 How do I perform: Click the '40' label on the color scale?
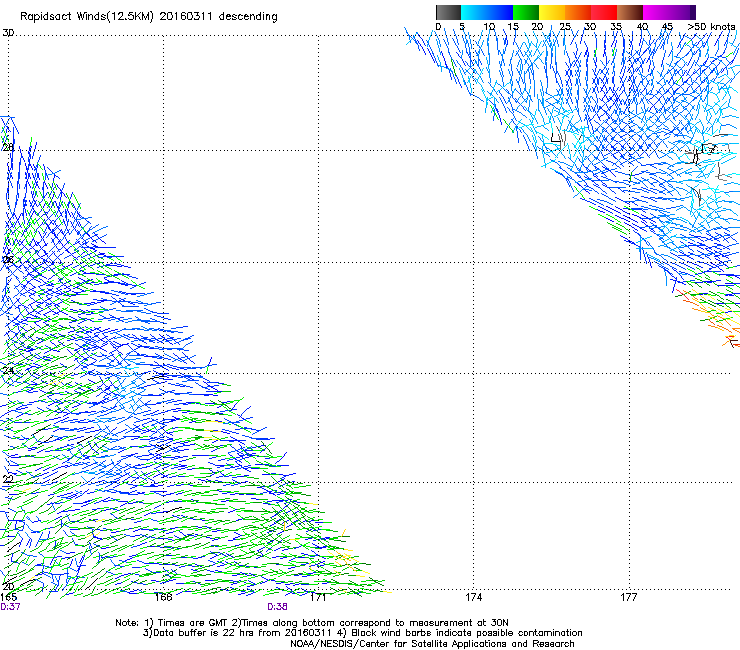(x=642, y=27)
